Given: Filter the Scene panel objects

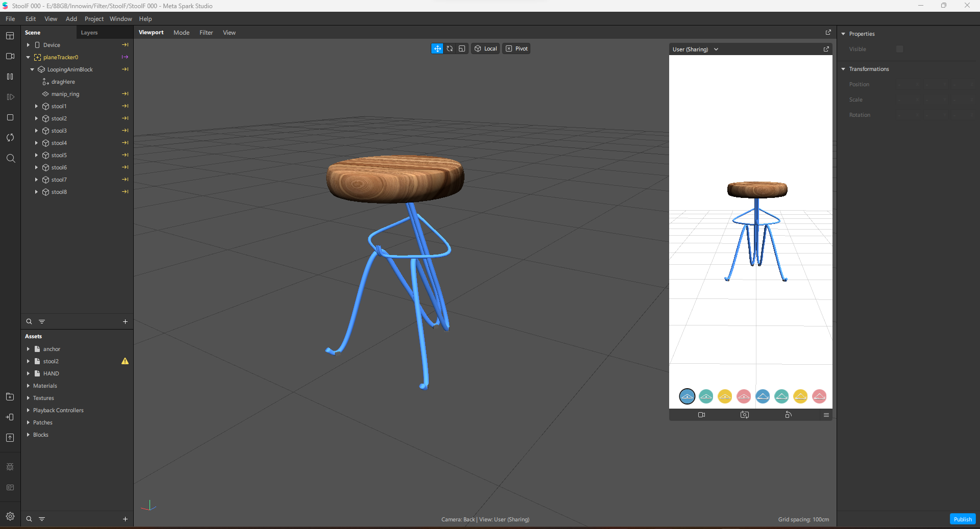Looking at the screenshot, I should 42,321.
